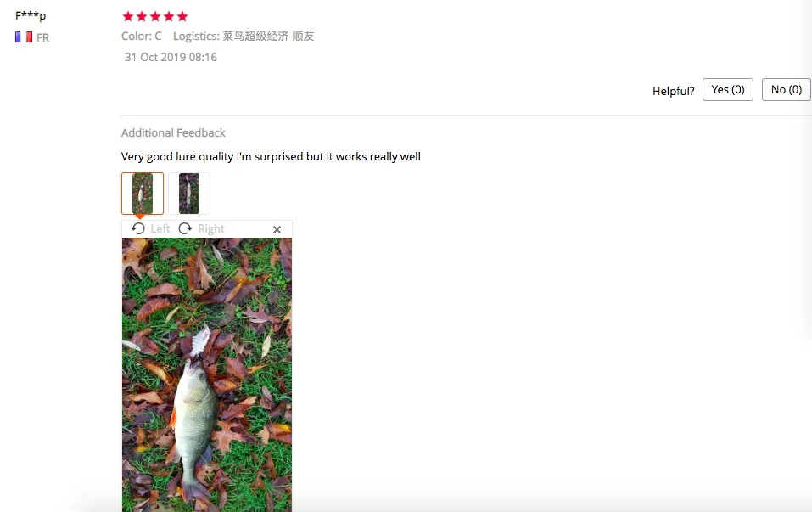812x512 pixels.
Task: Click the review date 31 Oct 2019
Action: click(171, 57)
